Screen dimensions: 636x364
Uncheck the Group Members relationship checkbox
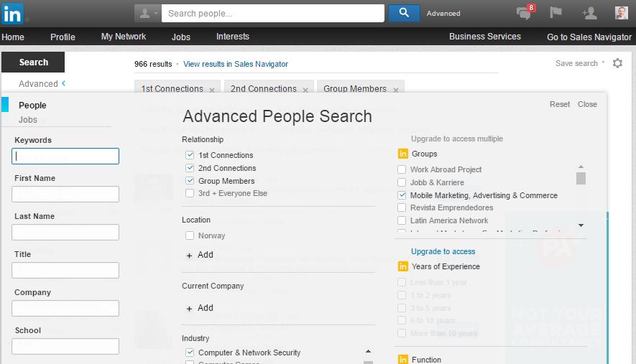pyautogui.click(x=190, y=181)
